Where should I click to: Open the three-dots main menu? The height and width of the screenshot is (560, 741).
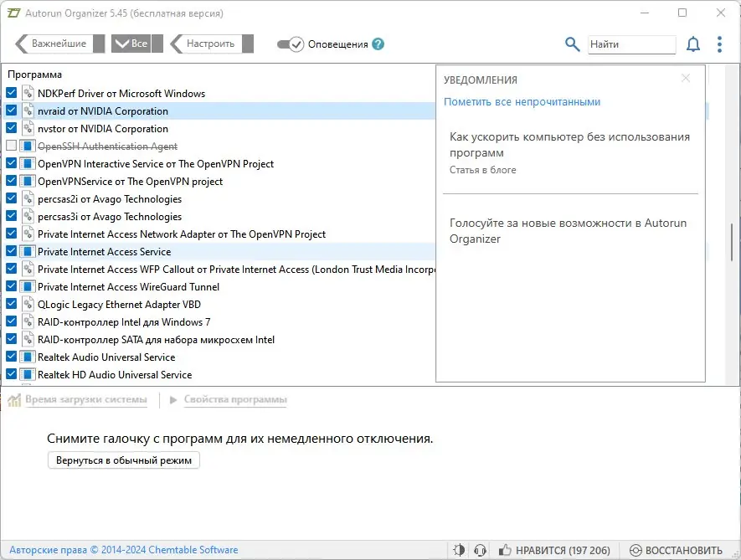pos(719,44)
